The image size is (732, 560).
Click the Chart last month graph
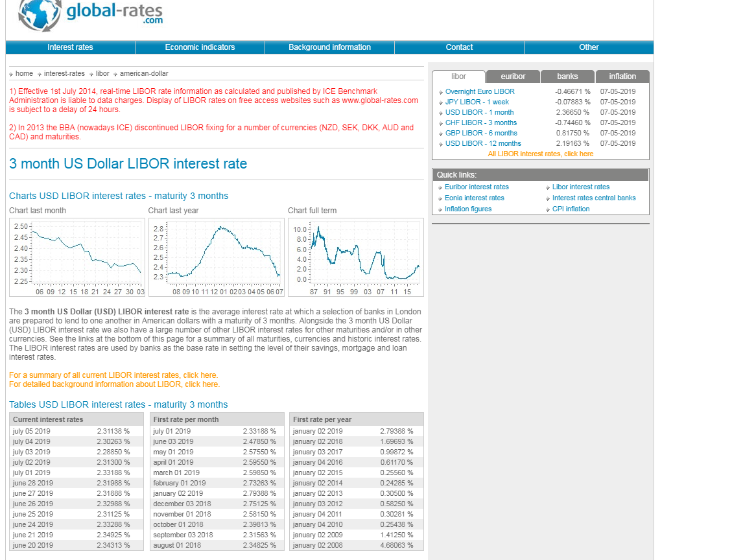[77, 257]
